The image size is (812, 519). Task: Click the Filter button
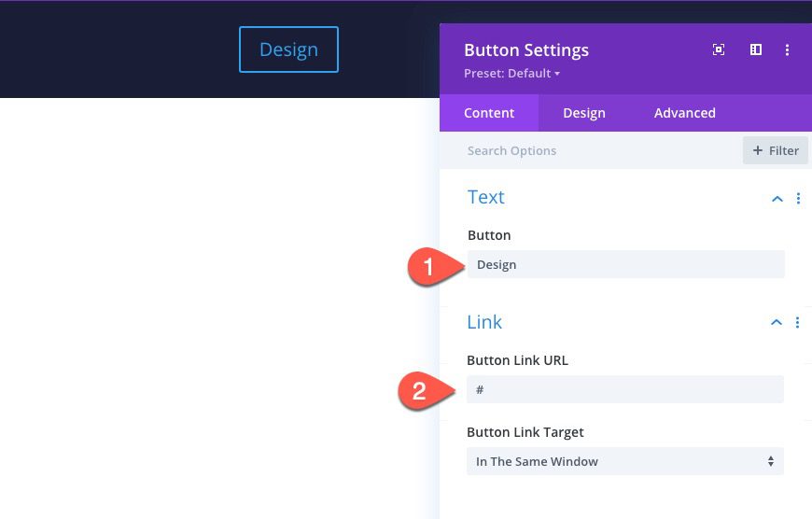[x=776, y=150]
